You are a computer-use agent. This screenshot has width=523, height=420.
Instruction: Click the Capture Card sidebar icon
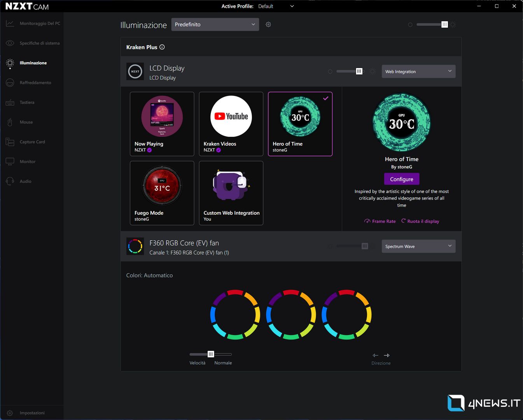coord(10,142)
